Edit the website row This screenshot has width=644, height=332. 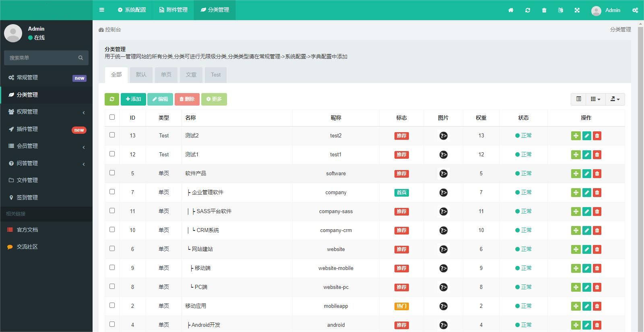(x=587, y=249)
